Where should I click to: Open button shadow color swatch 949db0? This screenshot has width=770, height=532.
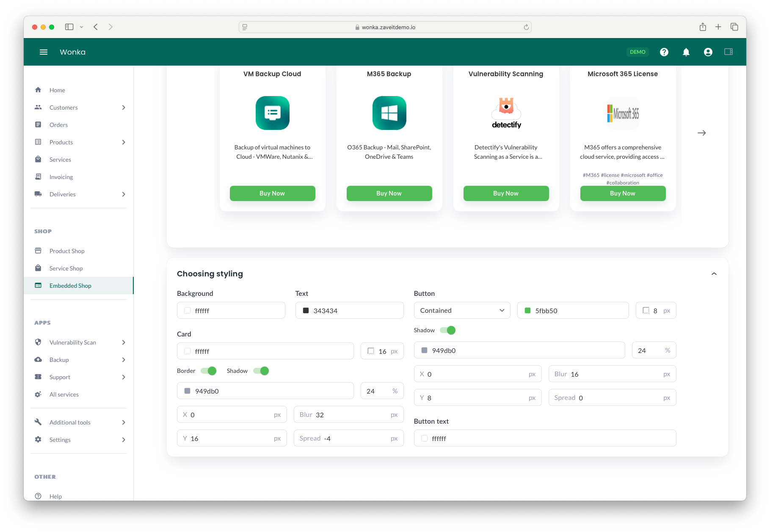tap(424, 350)
